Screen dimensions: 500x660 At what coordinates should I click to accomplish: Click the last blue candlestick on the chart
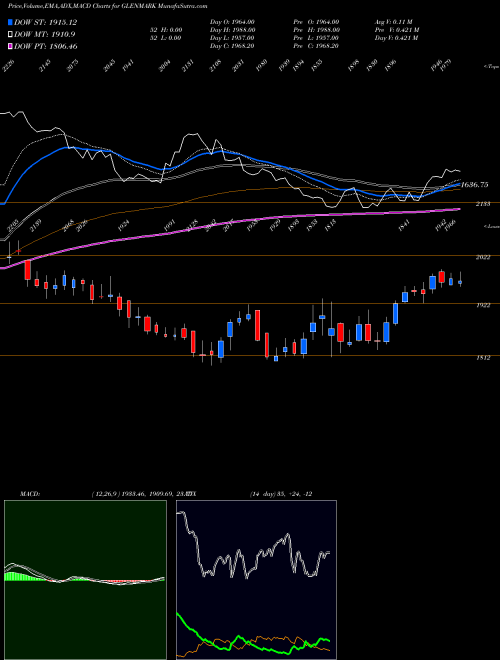coord(460,282)
